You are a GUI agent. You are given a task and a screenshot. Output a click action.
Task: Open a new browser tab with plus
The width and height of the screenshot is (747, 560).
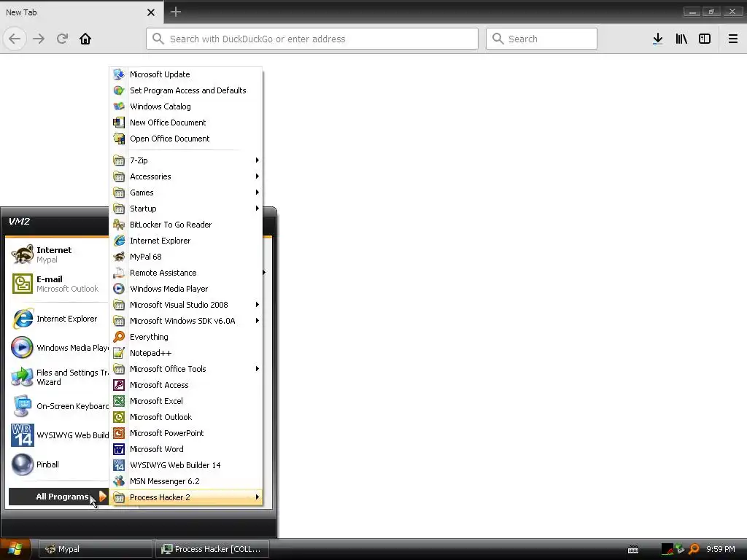coord(176,12)
